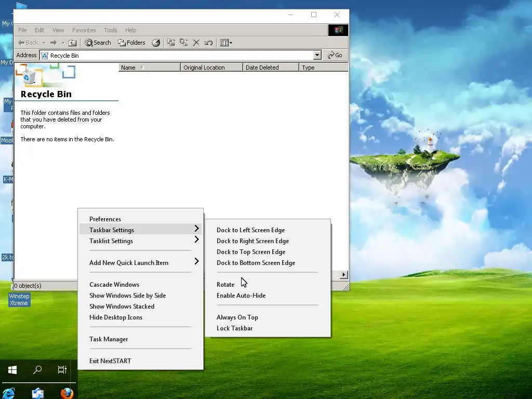Image resolution: width=532 pixels, height=399 pixels.
Task: Open the Help menu
Action: point(130,30)
